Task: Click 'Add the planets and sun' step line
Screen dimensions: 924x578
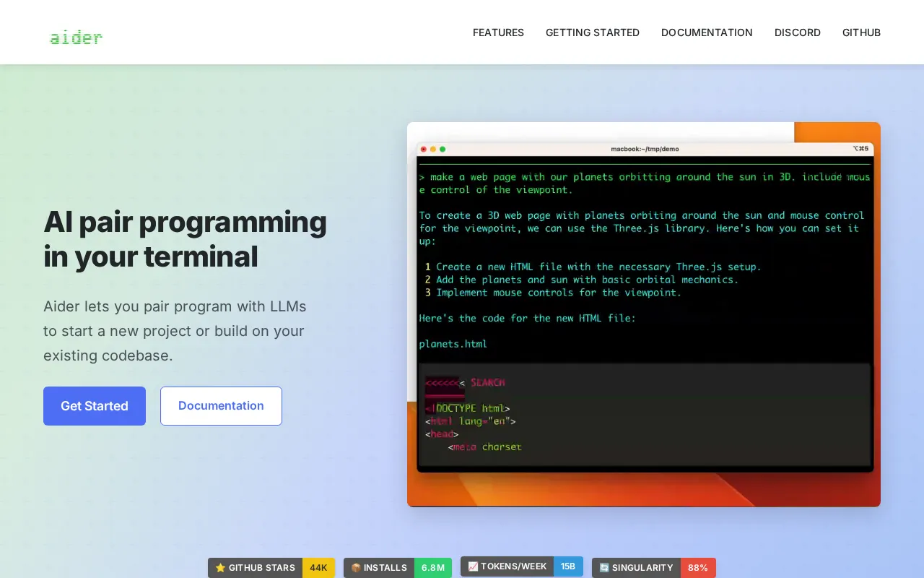Action: [582, 280]
